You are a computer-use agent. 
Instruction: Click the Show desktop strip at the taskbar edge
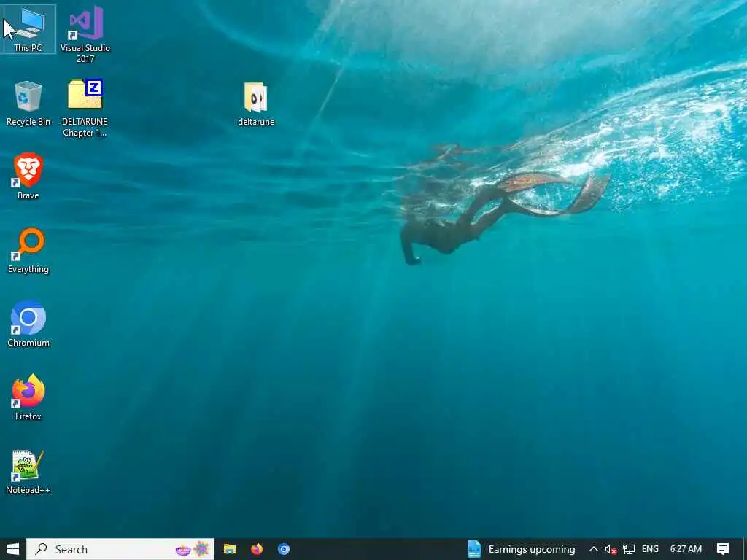[745, 549]
